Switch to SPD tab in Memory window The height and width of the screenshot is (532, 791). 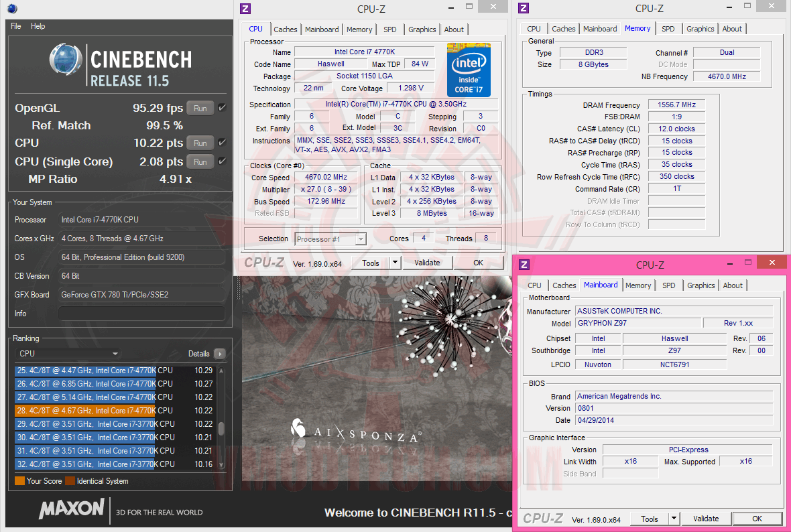coord(668,29)
